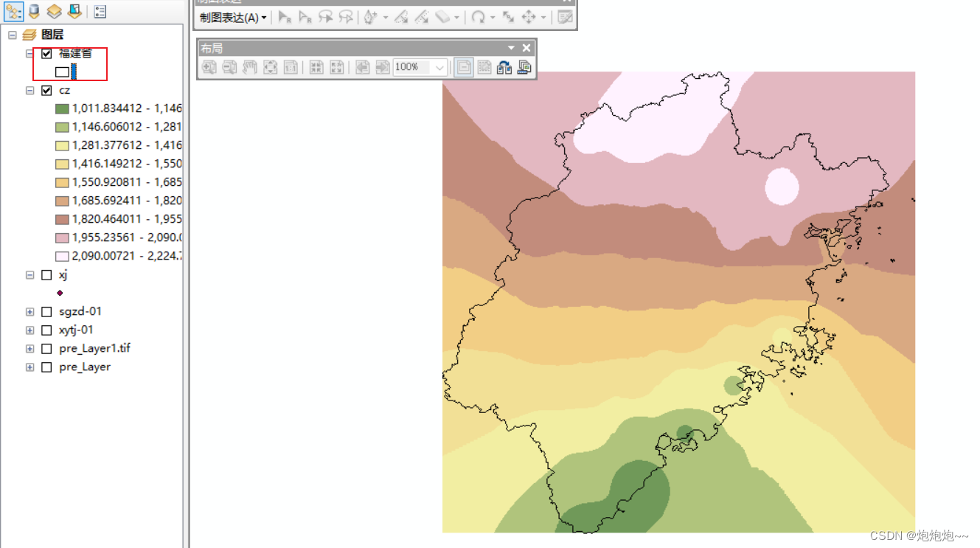Click the layout Zoom Out tool

point(229,67)
